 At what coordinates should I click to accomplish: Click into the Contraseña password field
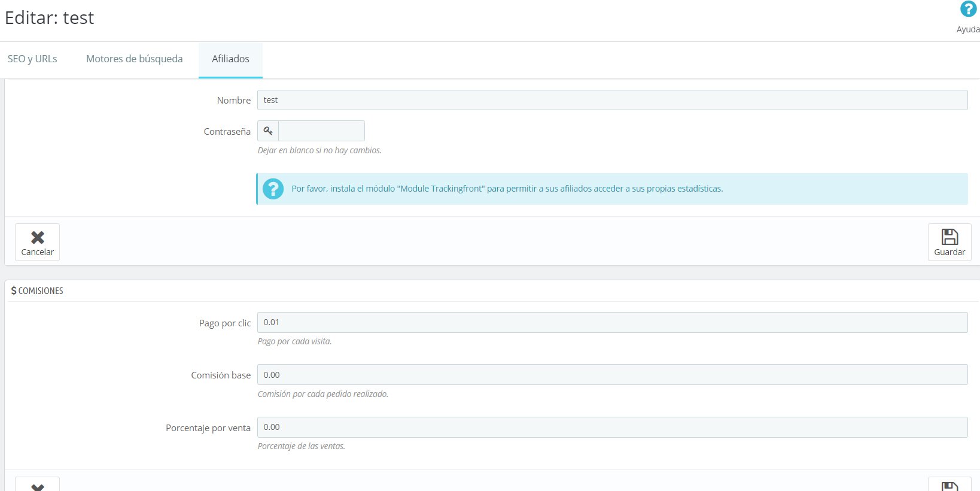click(321, 131)
